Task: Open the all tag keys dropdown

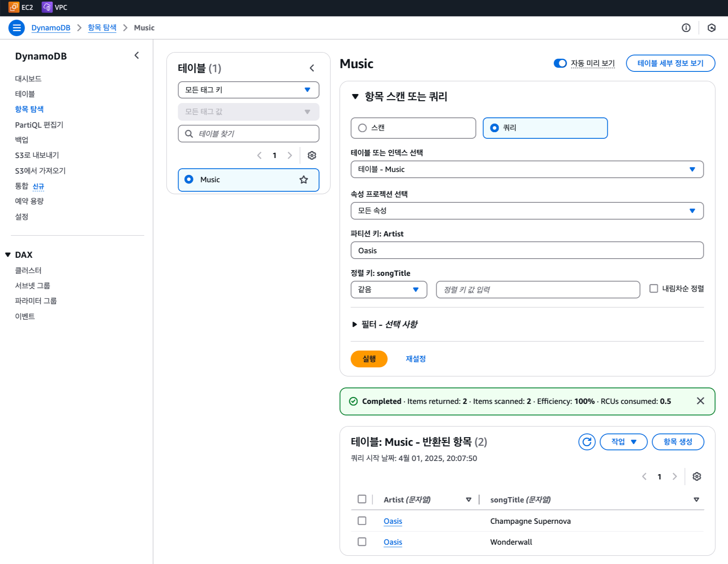Action: [x=249, y=90]
